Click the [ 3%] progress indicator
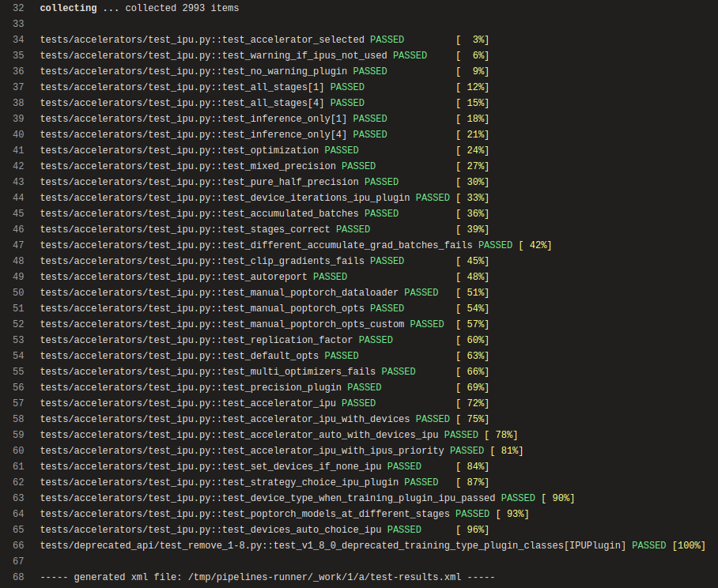Viewport: 718px width, 588px height. pos(472,40)
